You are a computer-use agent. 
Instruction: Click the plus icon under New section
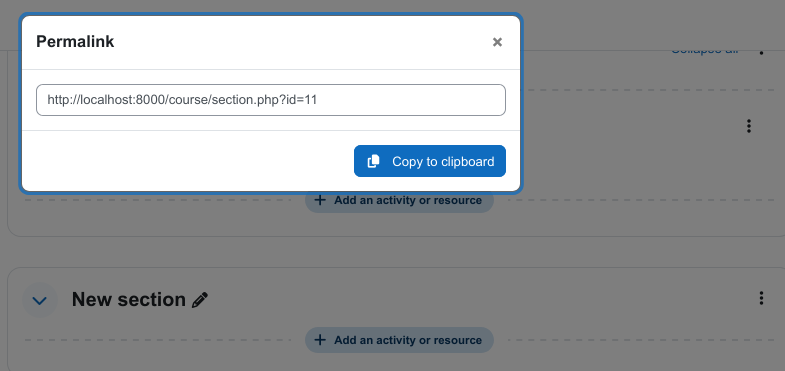tap(319, 340)
